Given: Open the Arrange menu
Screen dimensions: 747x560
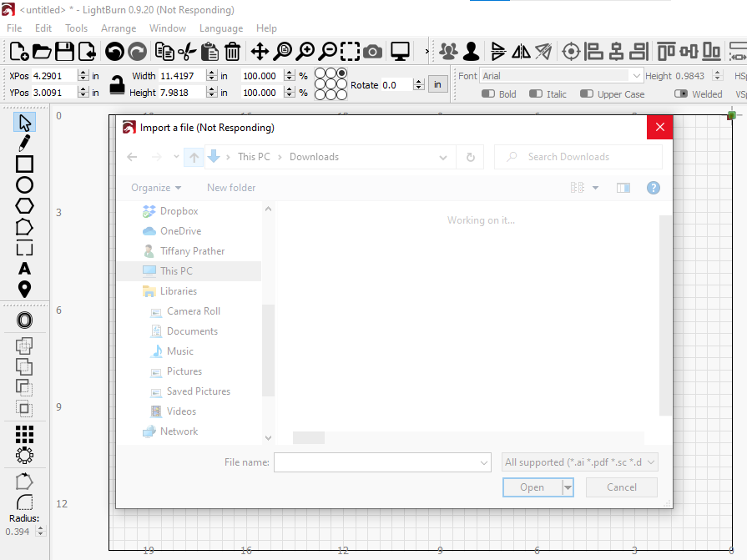Looking at the screenshot, I should (x=119, y=28).
